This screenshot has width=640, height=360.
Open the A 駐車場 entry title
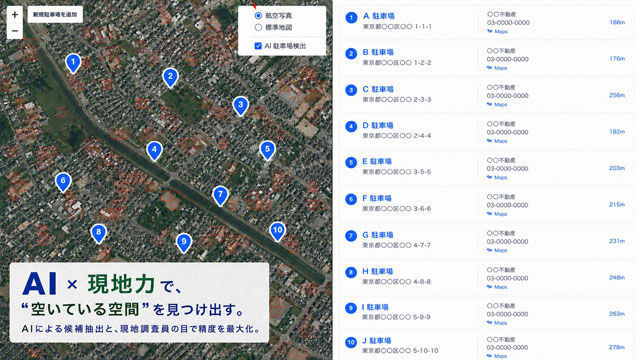379,16
